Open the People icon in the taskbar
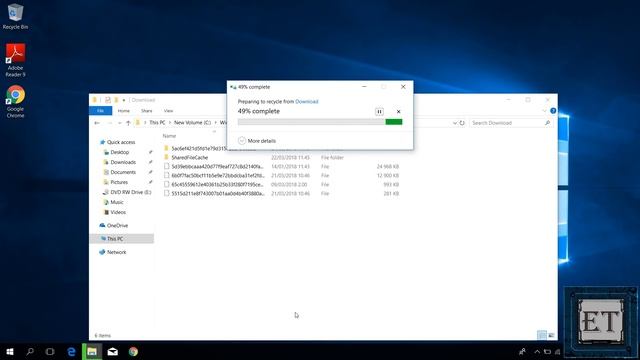This screenshot has width=640, height=360. pyautogui.click(x=522, y=351)
